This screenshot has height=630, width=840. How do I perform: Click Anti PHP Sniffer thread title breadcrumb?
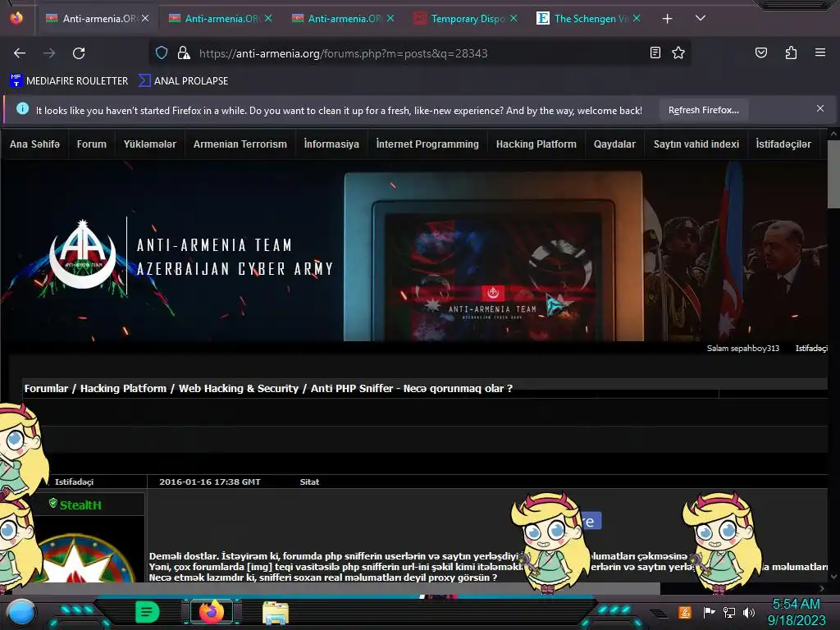click(412, 388)
